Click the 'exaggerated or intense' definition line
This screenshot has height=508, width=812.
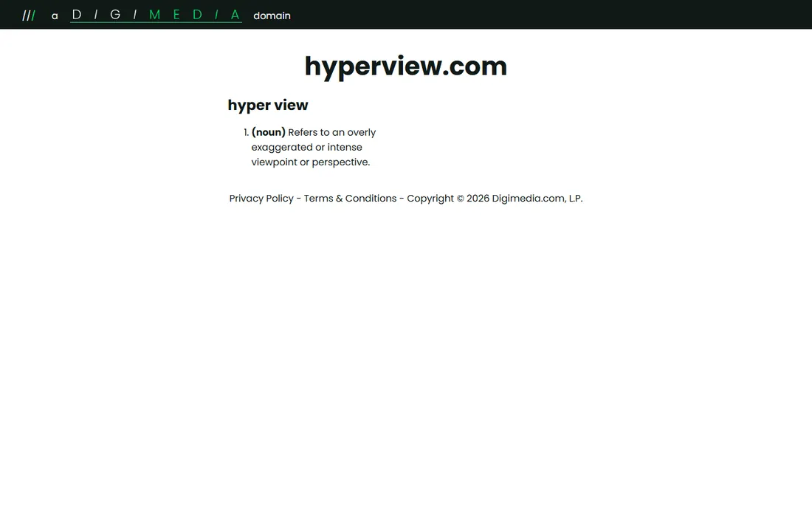point(306,147)
